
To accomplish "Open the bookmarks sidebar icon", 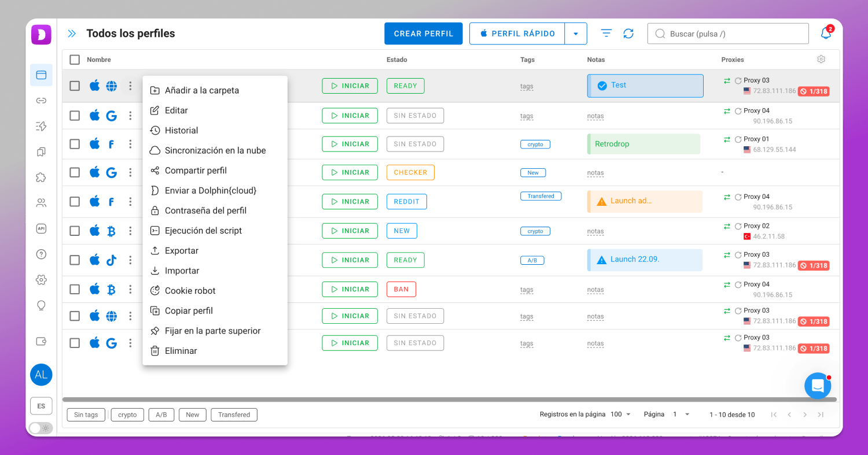I will pyautogui.click(x=41, y=152).
